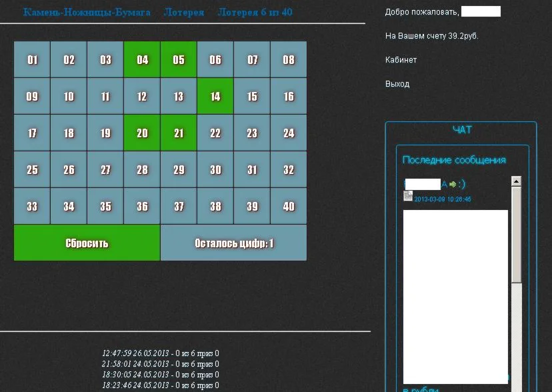
Task: Select number 28 in the lottery grid
Action: point(142,169)
